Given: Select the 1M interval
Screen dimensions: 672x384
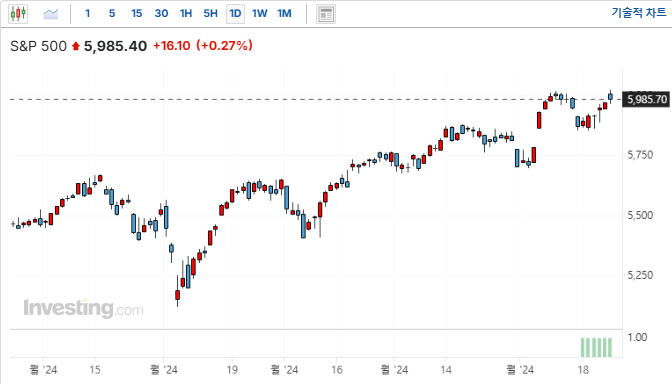Looking at the screenshot, I should 284,14.
